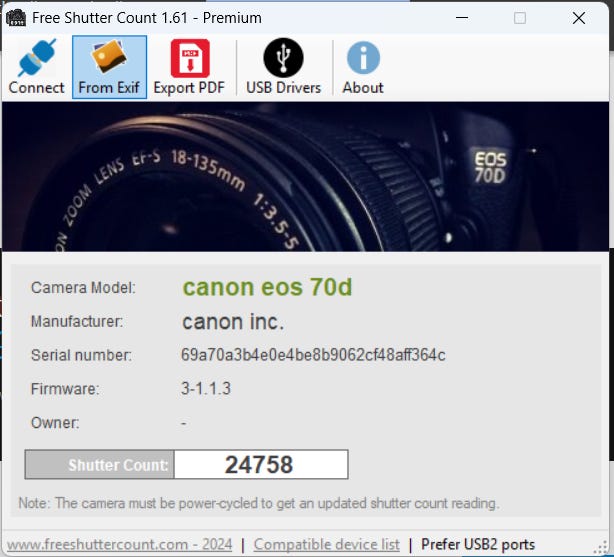
Task: Click the Manufacturer label
Action: coord(77,322)
